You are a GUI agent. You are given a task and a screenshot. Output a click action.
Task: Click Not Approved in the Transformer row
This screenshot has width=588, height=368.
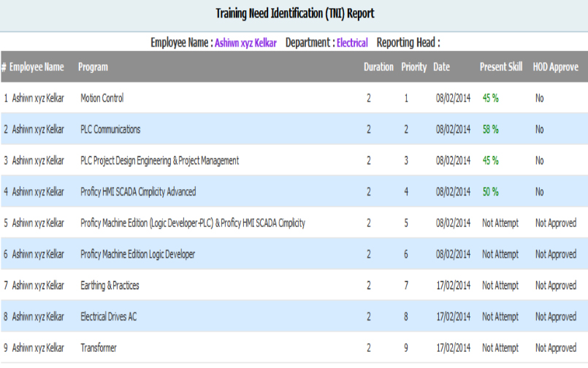[x=556, y=348]
